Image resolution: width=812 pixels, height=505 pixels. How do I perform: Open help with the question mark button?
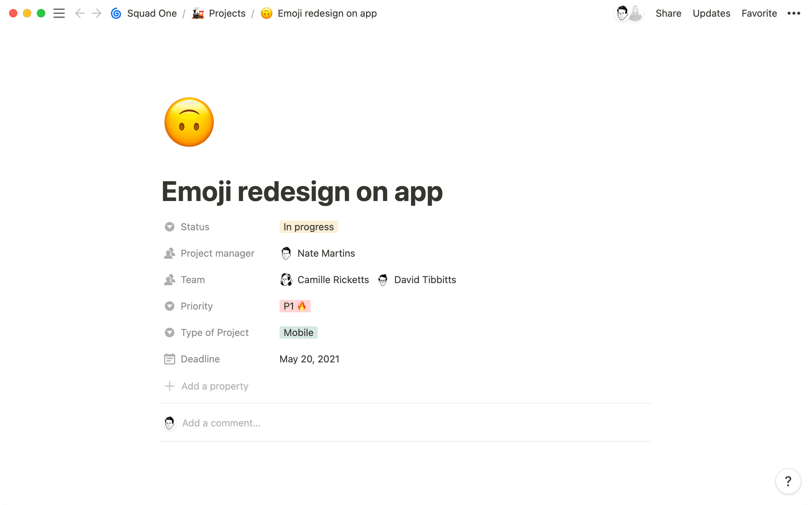coord(788,481)
